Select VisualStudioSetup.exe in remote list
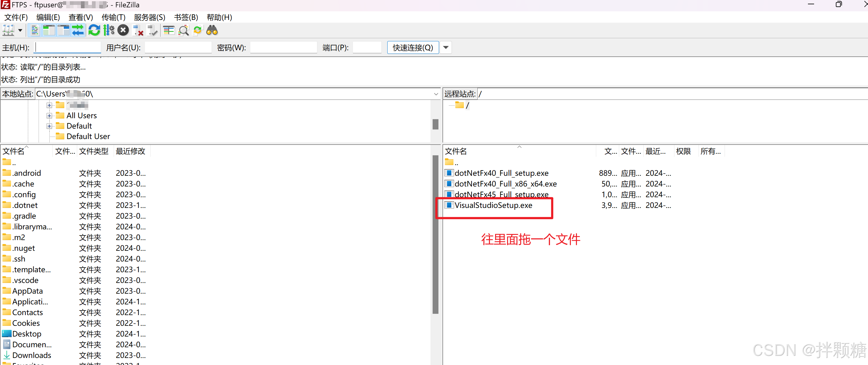 [x=493, y=205]
